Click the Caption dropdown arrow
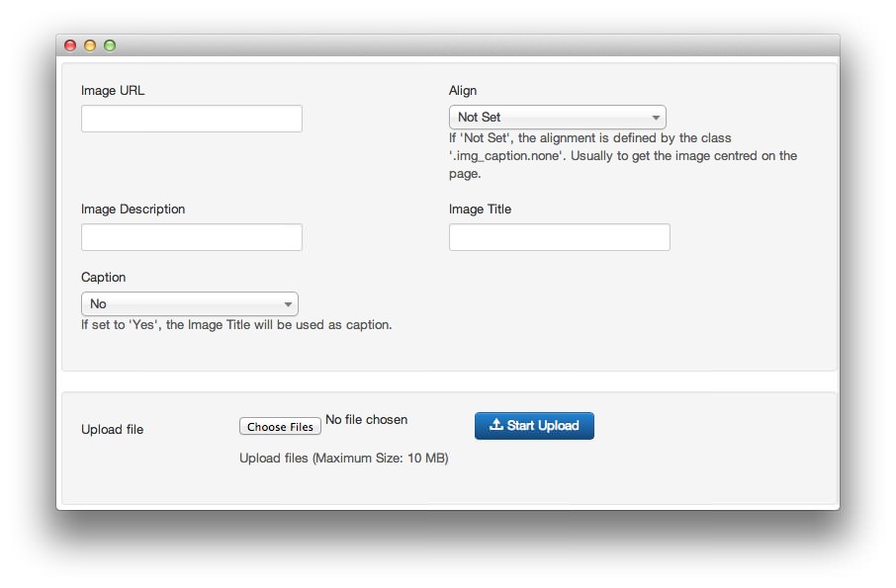This screenshot has height=588, width=896. (x=288, y=304)
